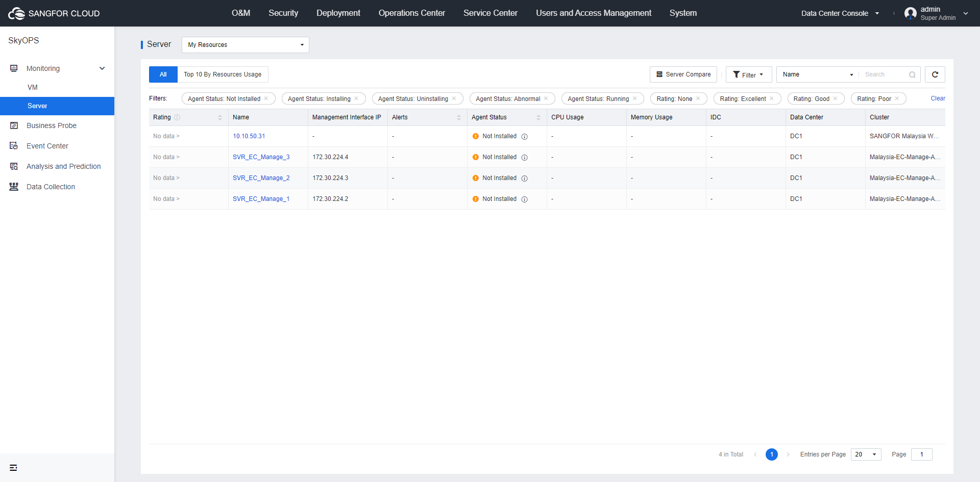The height and width of the screenshot is (482, 980).
Task: Remove the Agent Status: Uninstalling filter
Action: (454, 98)
